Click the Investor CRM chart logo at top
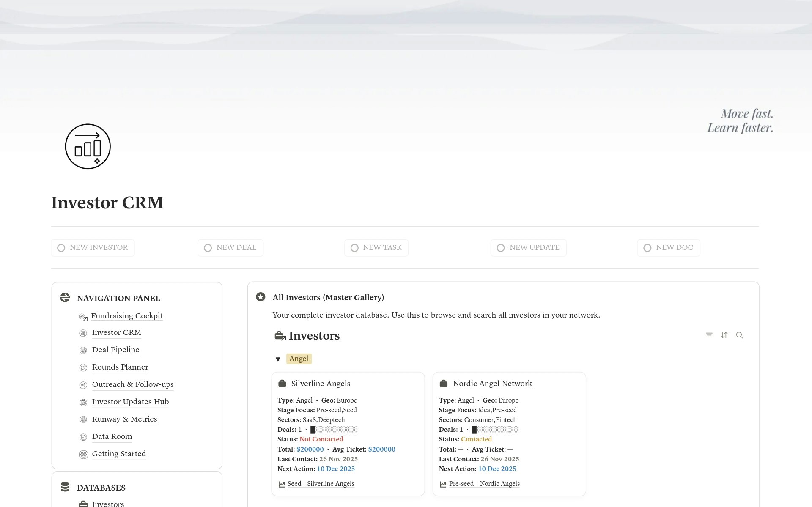The height and width of the screenshot is (507, 812). [88, 146]
